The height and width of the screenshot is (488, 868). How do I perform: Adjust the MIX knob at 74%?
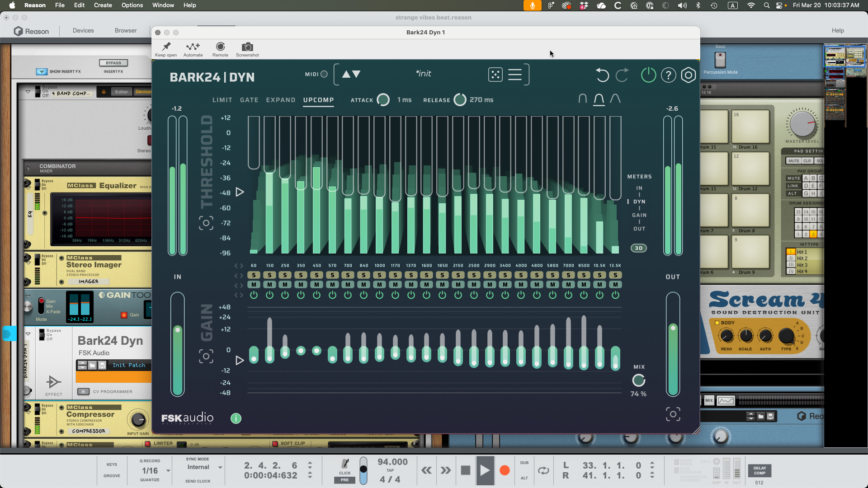point(639,380)
